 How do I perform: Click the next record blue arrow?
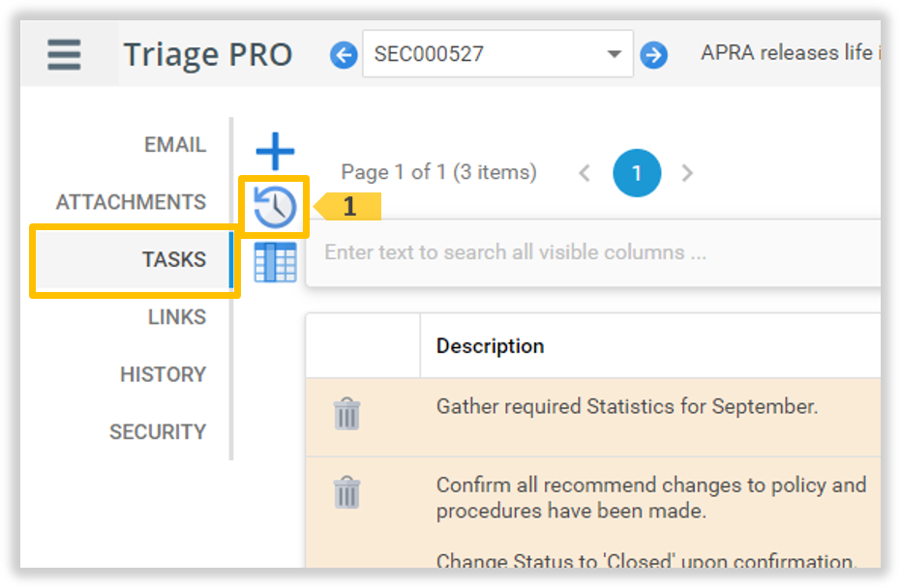pyautogui.click(x=654, y=55)
